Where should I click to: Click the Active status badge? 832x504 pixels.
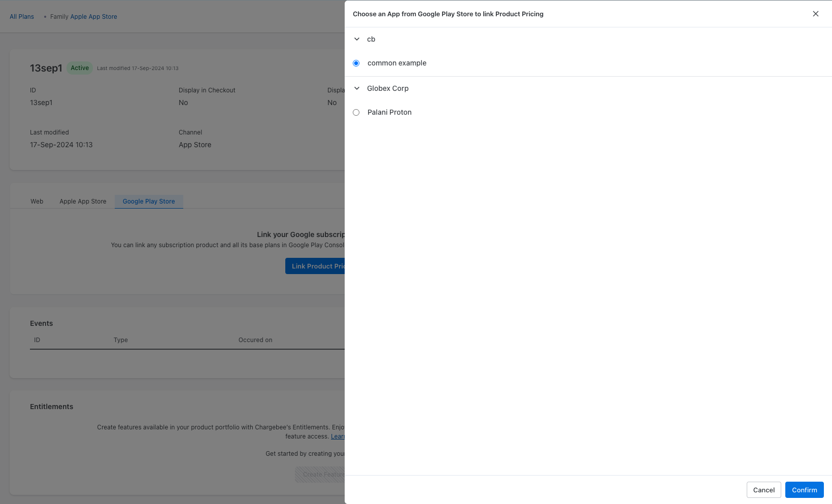point(80,68)
